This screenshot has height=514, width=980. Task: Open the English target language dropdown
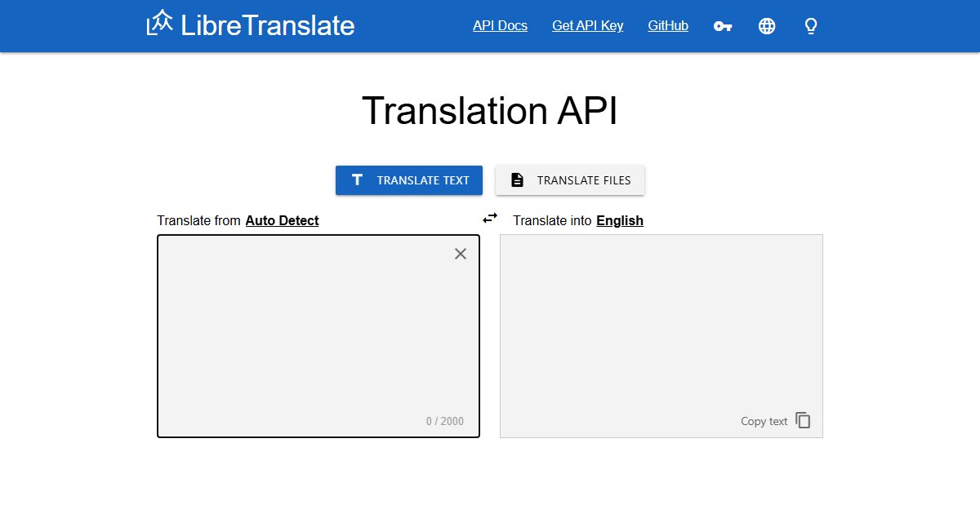[x=620, y=220]
